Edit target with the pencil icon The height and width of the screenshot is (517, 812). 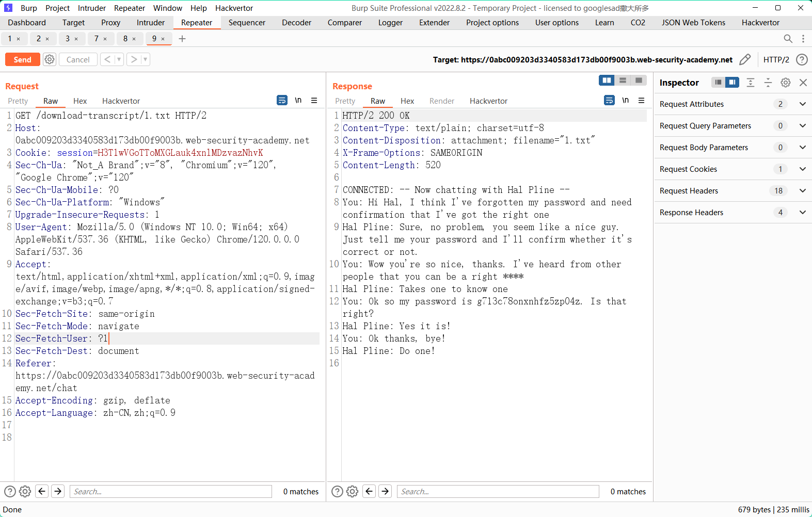745,59
